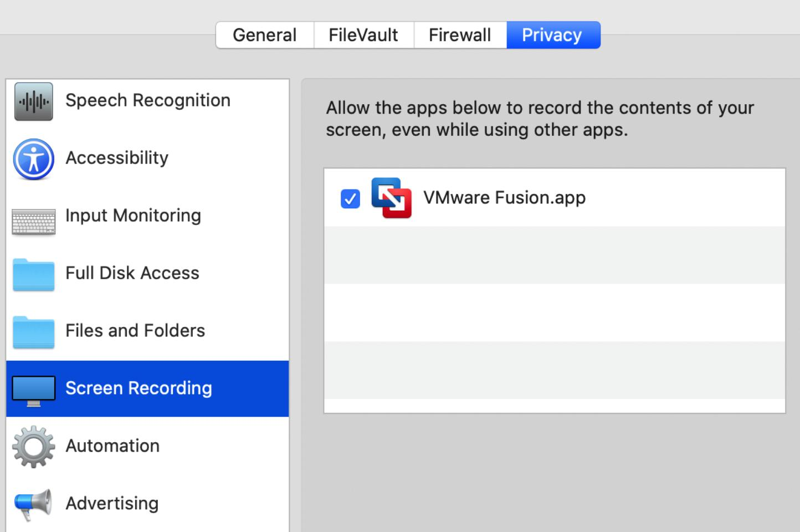This screenshot has height=532, width=800.
Task: Click the Input Monitoring keyboard icon
Action: tap(34, 221)
